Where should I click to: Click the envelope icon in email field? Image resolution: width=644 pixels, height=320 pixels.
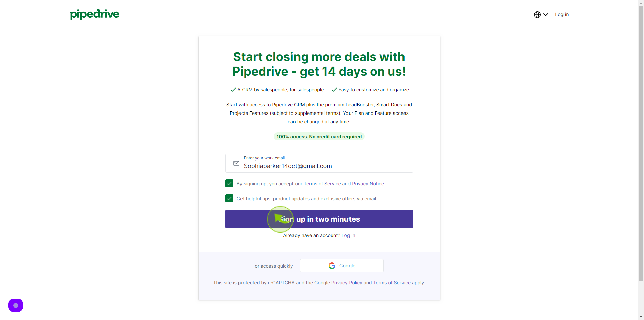click(236, 163)
